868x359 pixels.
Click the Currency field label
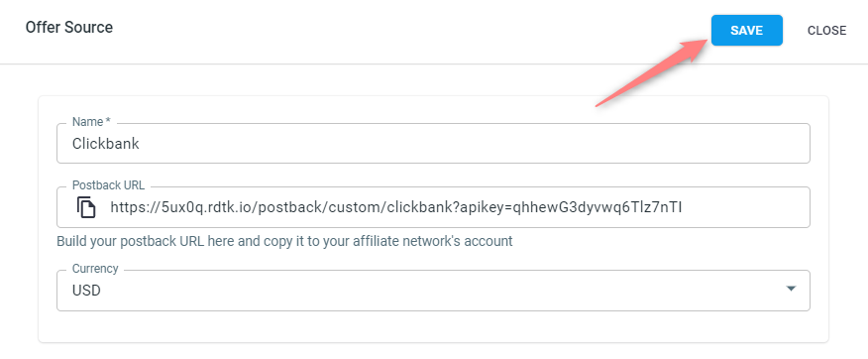pyautogui.click(x=95, y=269)
